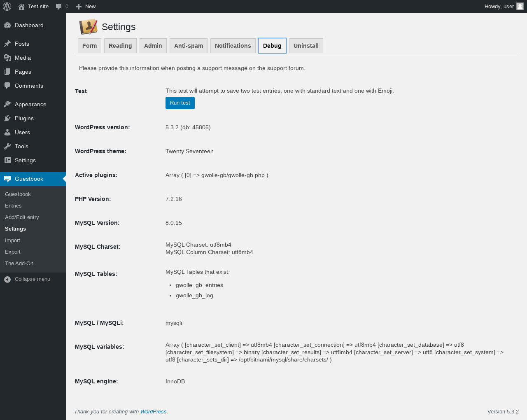The width and height of the screenshot is (527, 420).
Task: Open Export submenu entry
Action: [x=33, y=252]
